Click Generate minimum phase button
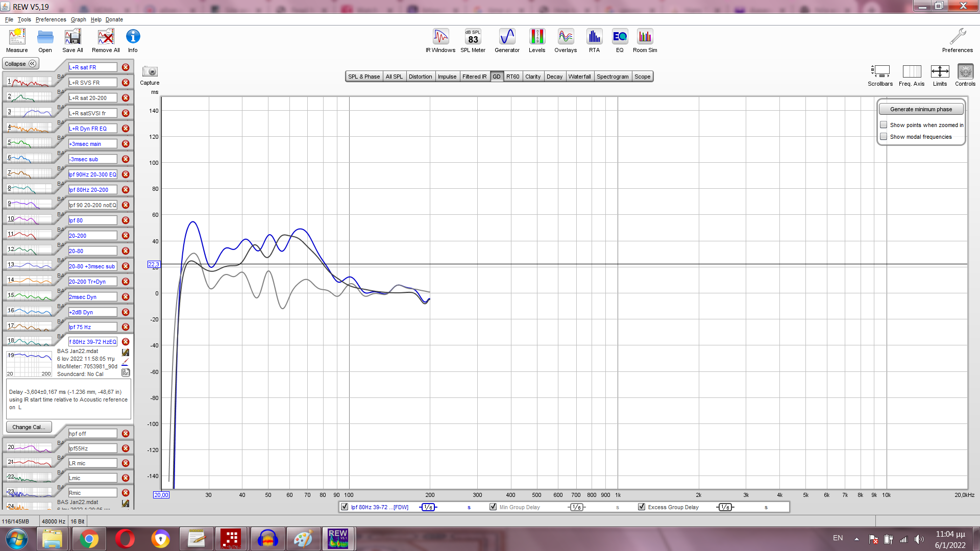 tap(921, 109)
